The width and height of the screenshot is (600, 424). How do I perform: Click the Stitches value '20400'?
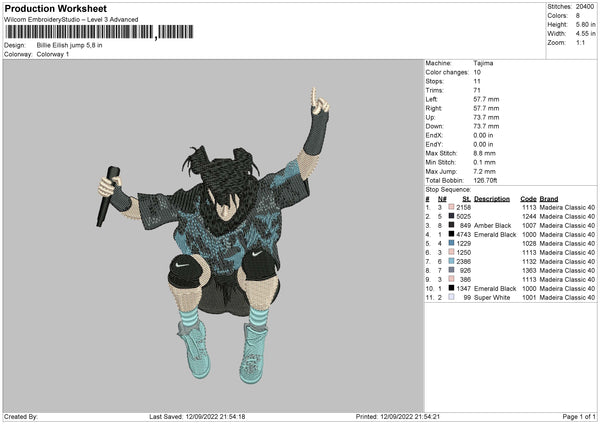coord(585,7)
